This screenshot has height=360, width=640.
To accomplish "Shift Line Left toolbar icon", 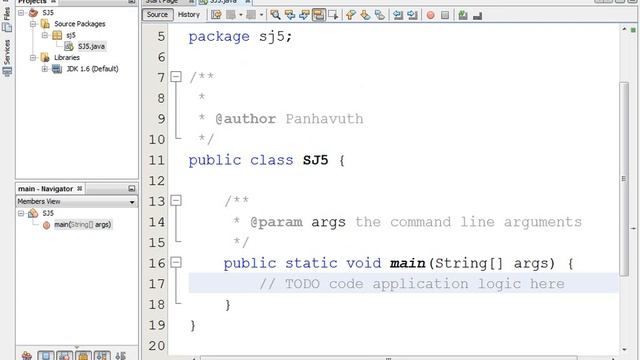I will pos(398,15).
